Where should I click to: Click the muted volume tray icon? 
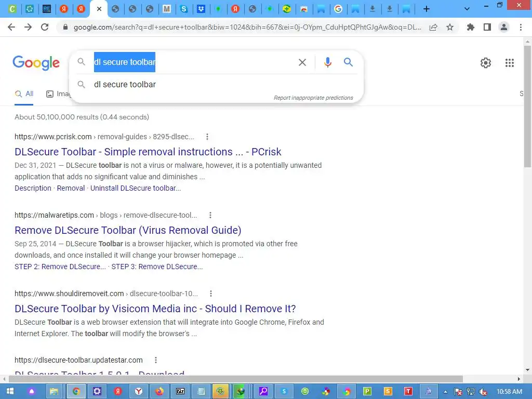[x=483, y=392]
